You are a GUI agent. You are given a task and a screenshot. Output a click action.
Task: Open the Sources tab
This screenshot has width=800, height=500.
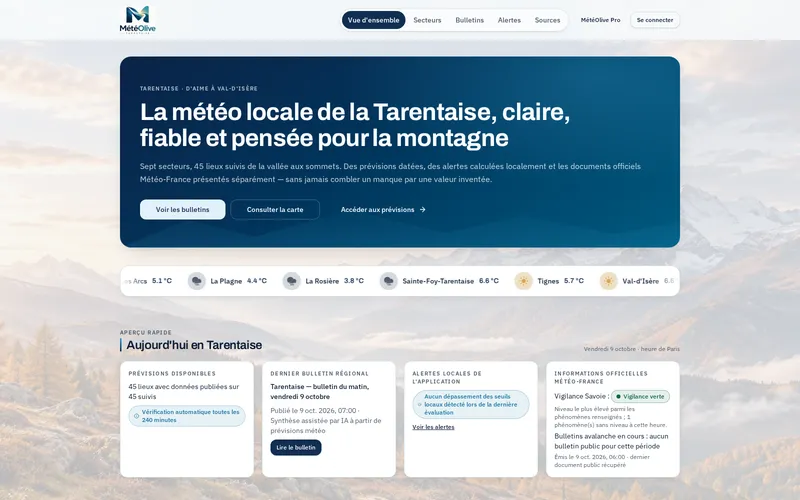pyautogui.click(x=547, y=20)
